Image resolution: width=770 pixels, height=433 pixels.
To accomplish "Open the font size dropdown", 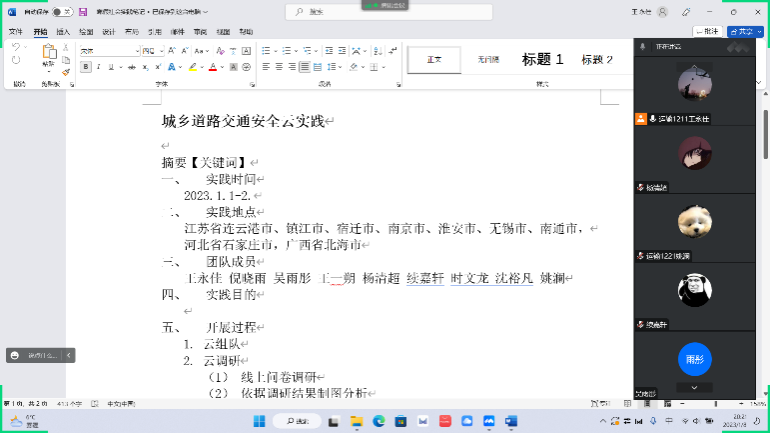I will [163, 50].
